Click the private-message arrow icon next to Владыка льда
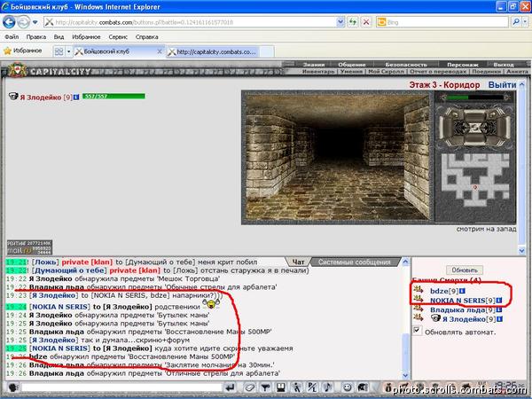 (419, 309)
